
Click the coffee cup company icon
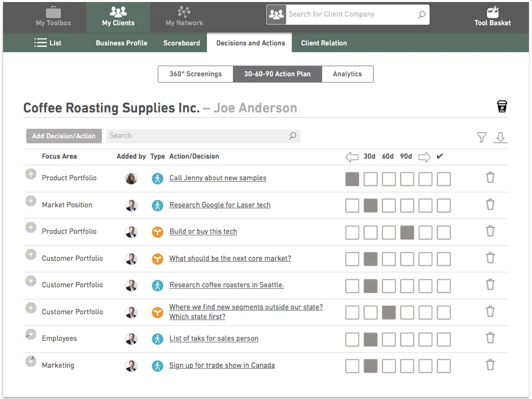[502, 106]
